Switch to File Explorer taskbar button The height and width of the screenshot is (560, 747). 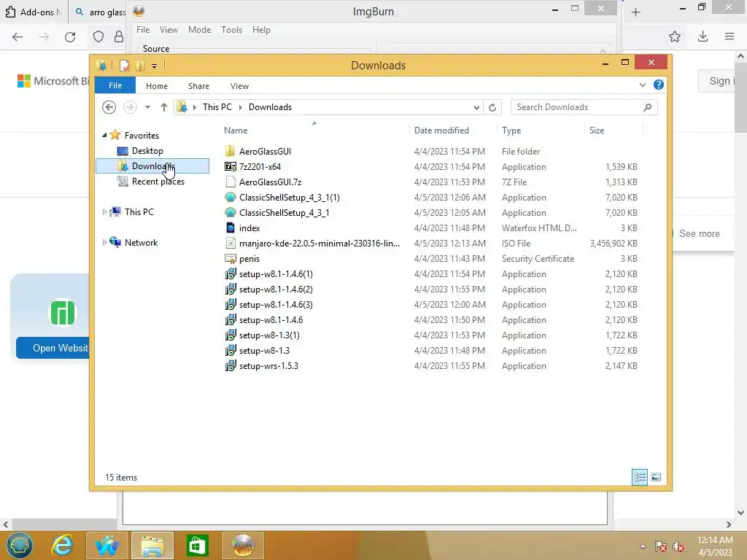152,545
